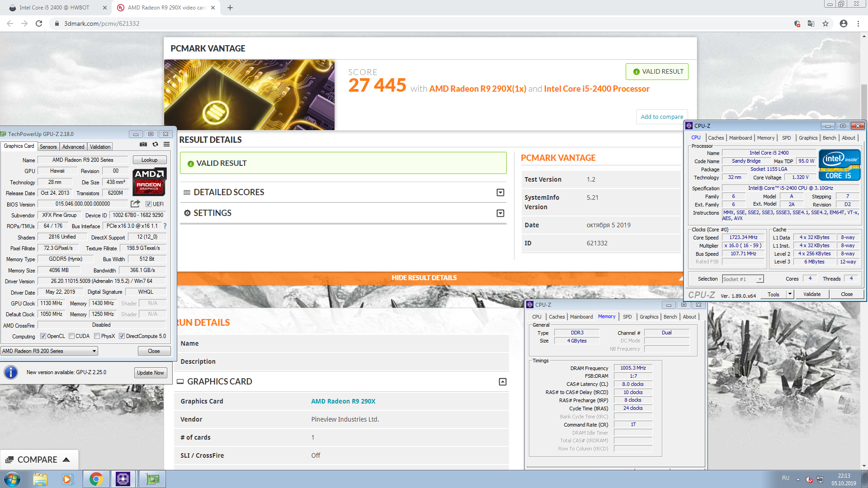The height and width of the screenshot is (488, 868).
Task: Switch to GPU-Z Advanced tab
Action: [73, 147]
